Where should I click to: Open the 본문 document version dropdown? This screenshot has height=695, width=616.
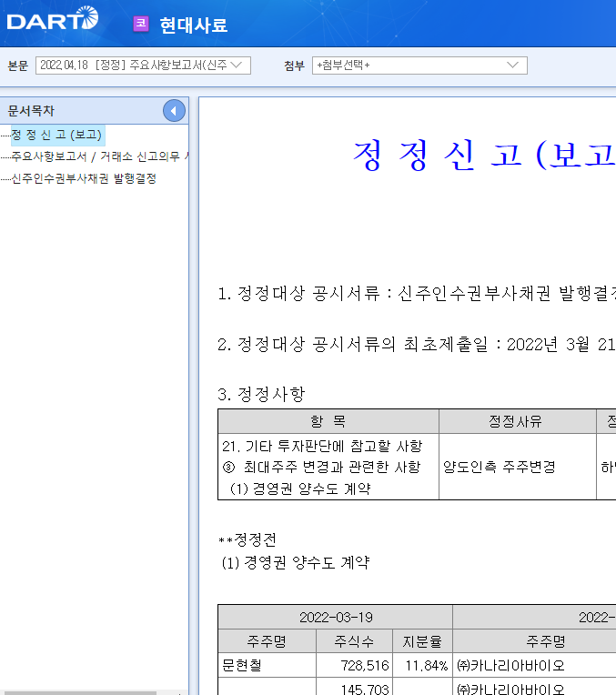[x=143, y=65]
